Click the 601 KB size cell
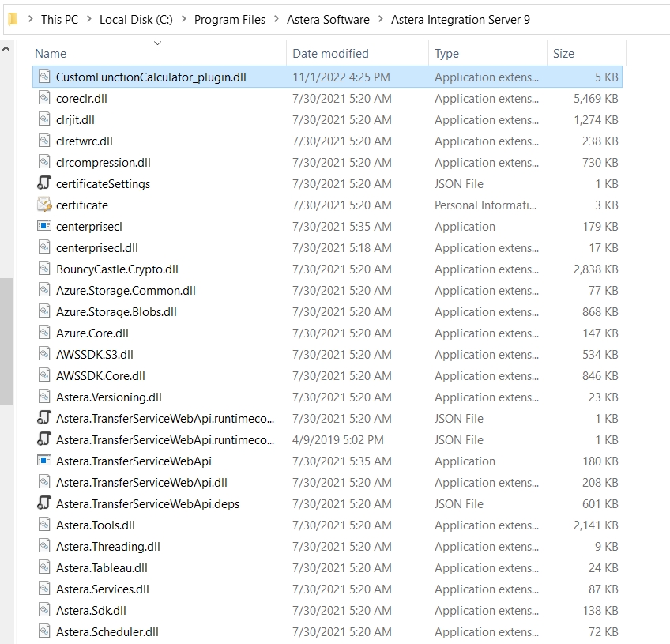Screen dimensions: 670x644 coord(600,504)
